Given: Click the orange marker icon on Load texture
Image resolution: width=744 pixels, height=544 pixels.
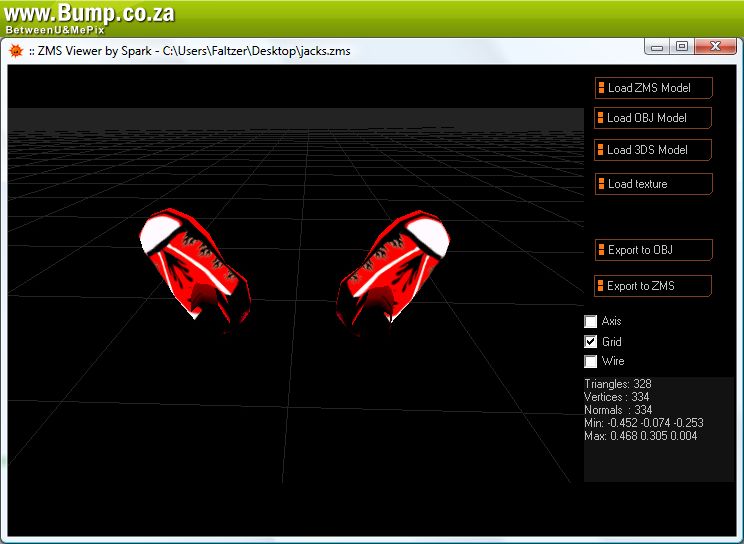Looking at the screenshot, I should (601, 184).
